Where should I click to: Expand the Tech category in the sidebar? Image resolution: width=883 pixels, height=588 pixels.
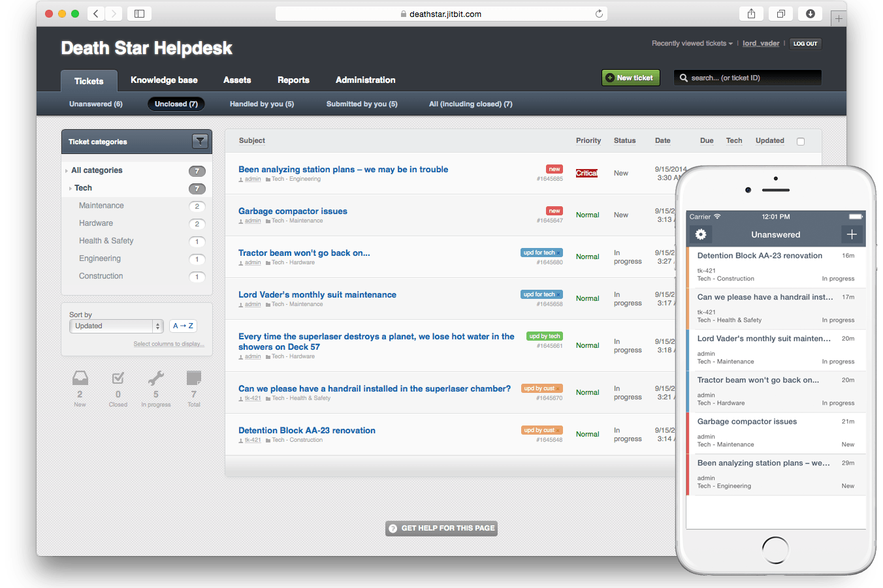71,188
